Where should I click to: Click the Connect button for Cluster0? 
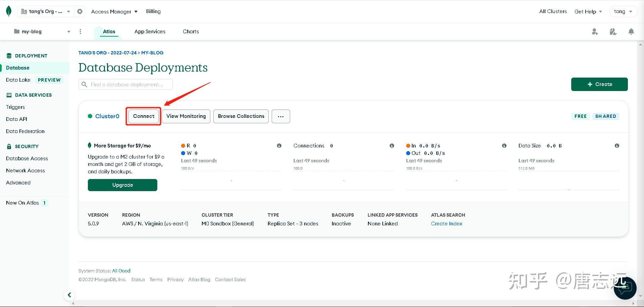click(x=144, y=116)
